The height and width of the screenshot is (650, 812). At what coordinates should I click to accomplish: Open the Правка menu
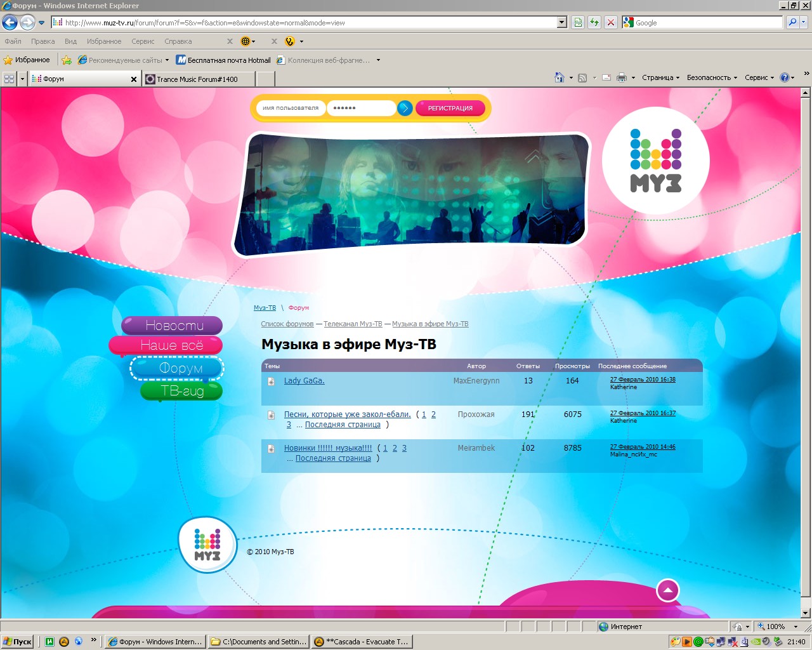pyautogui.click(x=43, y=41)
